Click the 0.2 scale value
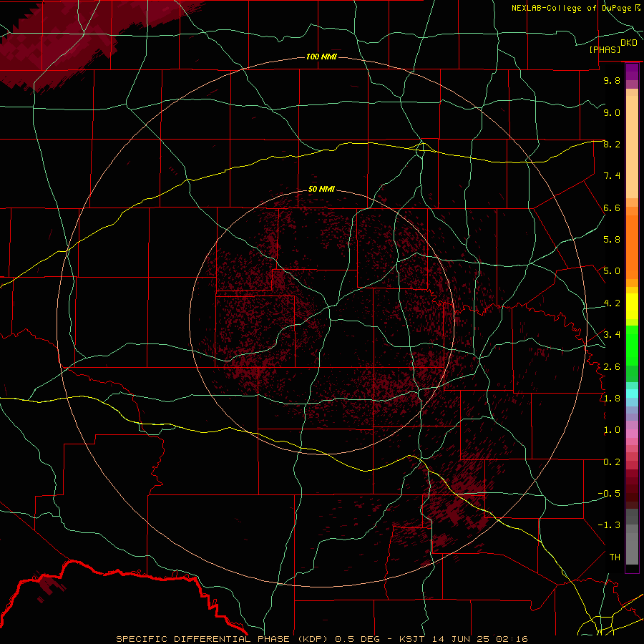 pyautogui.click(x=612, y=462)
